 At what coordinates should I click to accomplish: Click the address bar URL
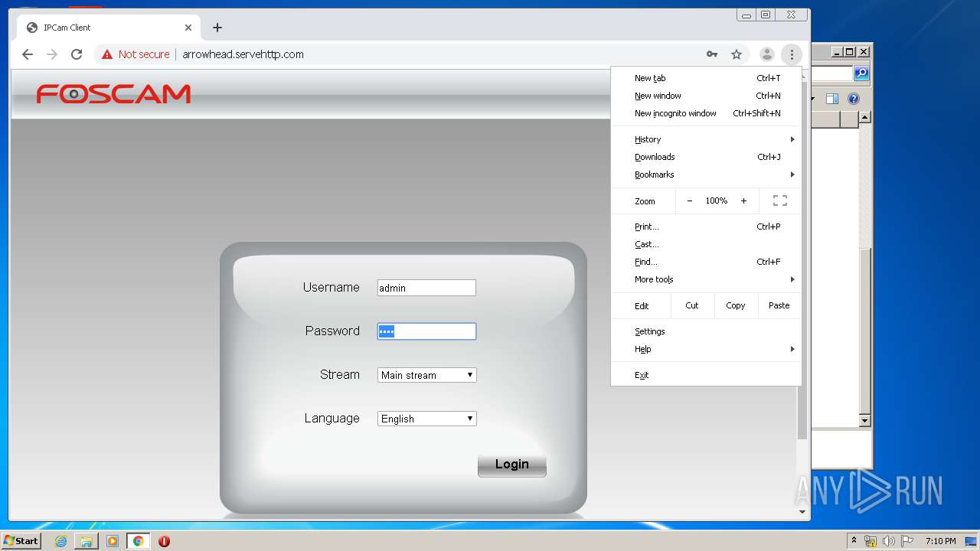coord(243,54)
